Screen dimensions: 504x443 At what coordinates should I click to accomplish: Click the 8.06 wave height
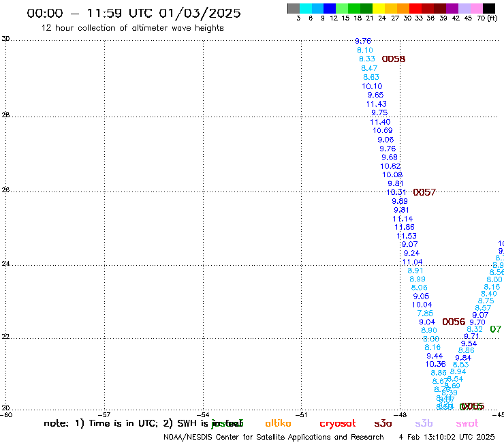click(x=419, y=288)
